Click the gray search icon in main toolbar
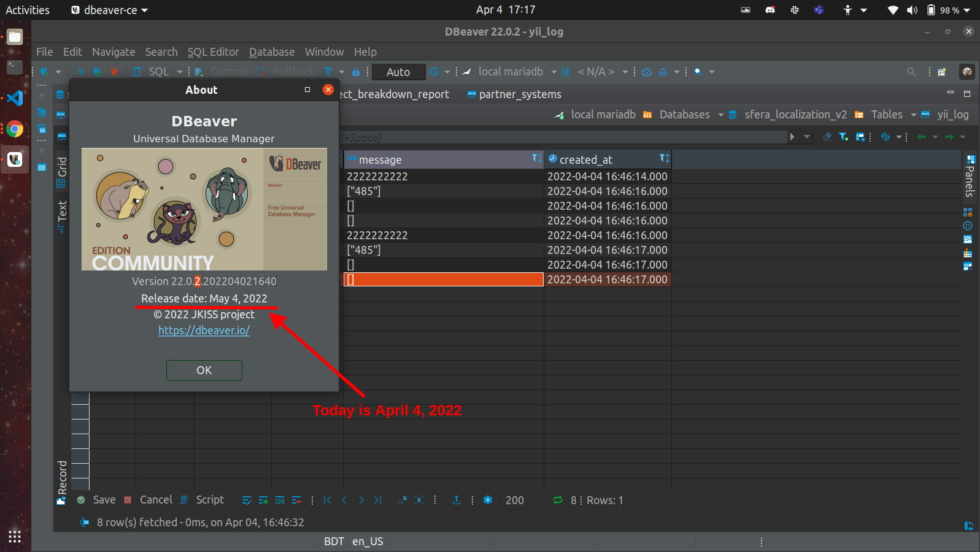This screenshot has width=980, height=552. pos(911,72)
